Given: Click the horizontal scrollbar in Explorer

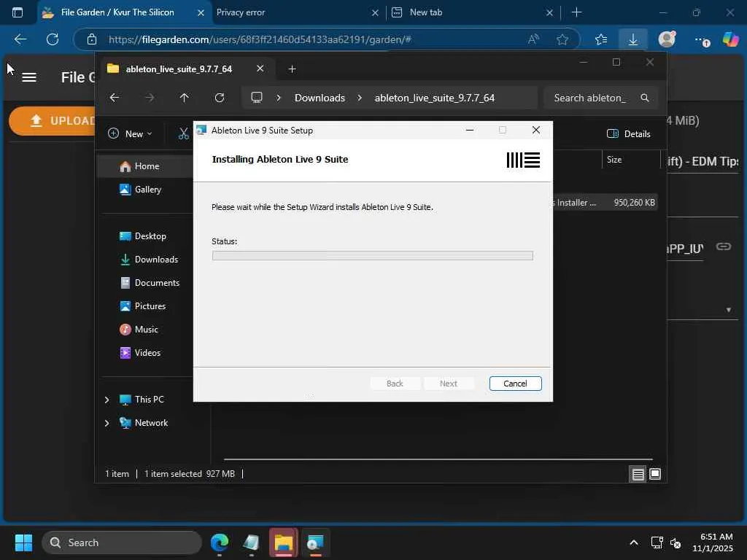Looking at the screenshot, I should [x=438, y=459].
